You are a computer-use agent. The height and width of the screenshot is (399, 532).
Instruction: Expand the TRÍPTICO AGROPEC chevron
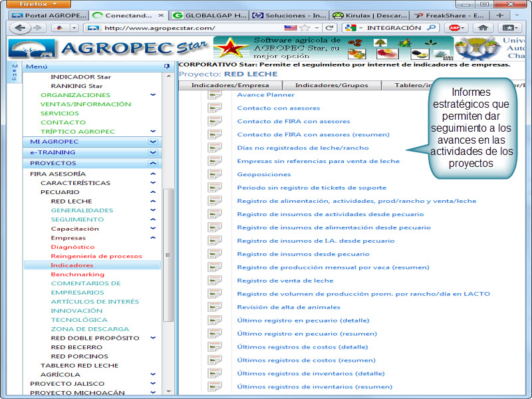click(x=153, y=131)
